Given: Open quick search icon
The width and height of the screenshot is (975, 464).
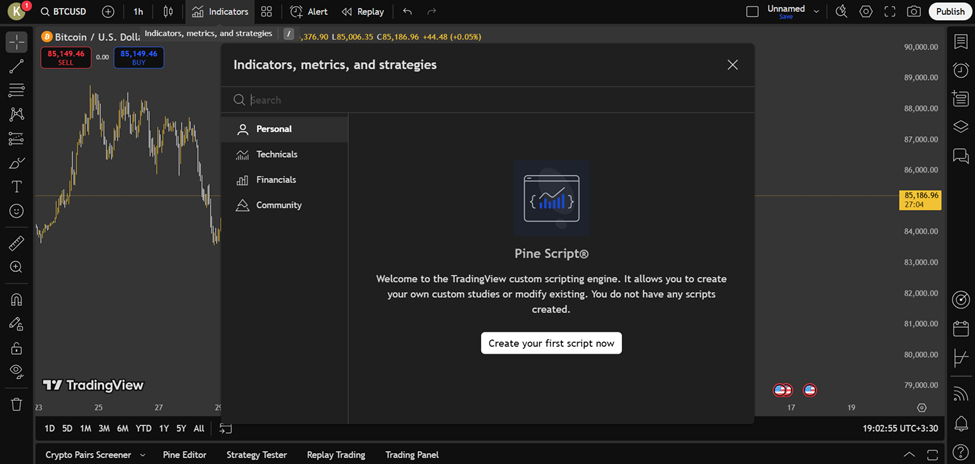Looking at the screenshot, I should tap(841, 12).
